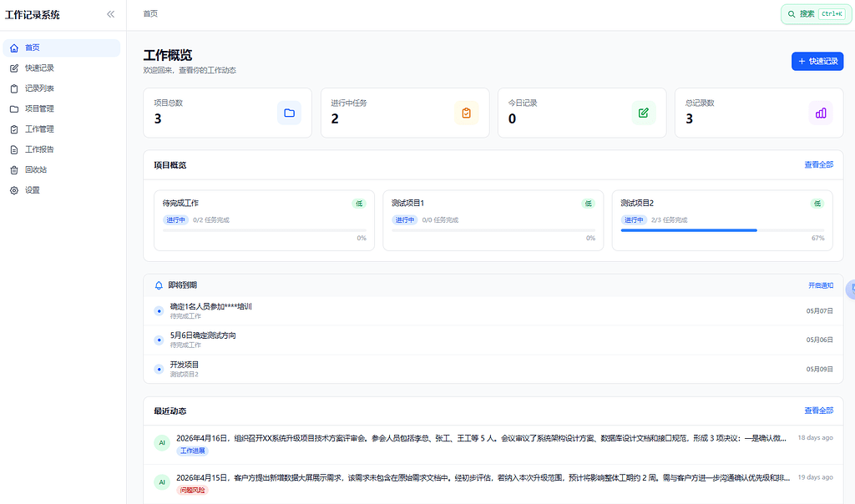The height and width of the screenshot is (504, 855).
Task: Open 记录列表 in the sidebar
Action: pos(62,88)
